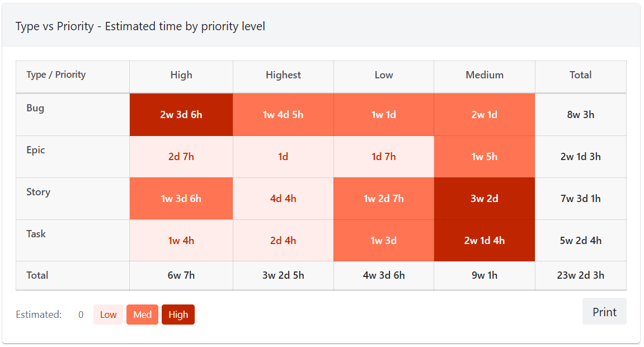Click the Bug High cell 2w 3d 6h
The image size is (644, 347).
coord(181,115)
